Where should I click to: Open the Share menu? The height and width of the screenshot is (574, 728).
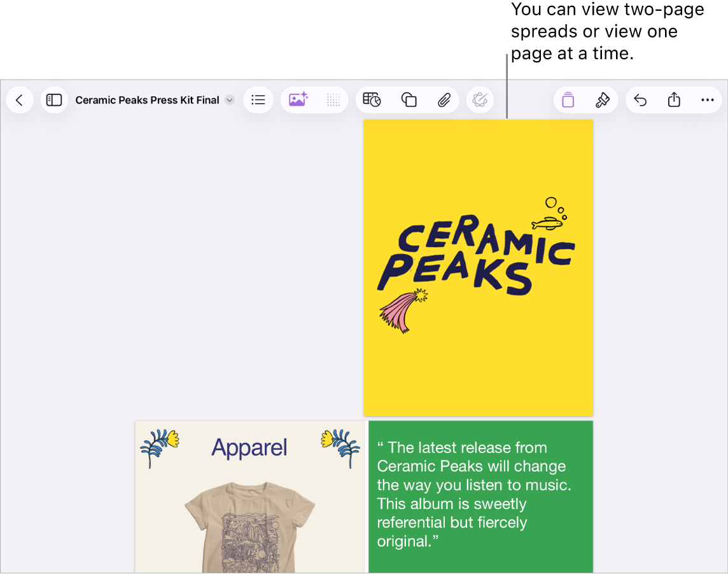point(675,100)
